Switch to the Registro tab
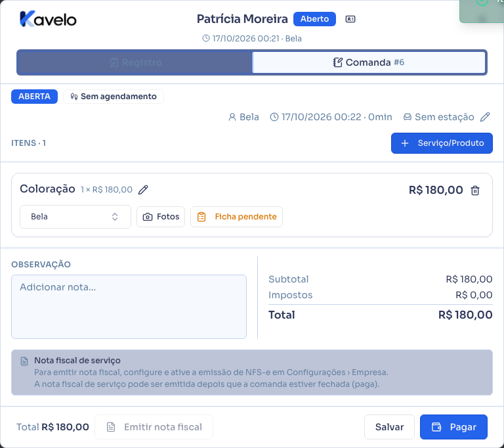Screen dimensions: 504x448 tap(135, 62)
